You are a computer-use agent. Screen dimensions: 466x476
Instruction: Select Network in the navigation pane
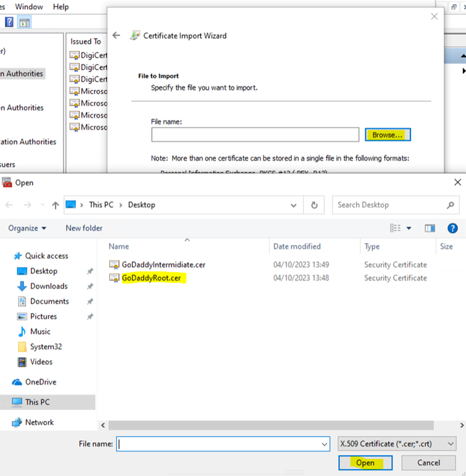click(40, 422)
